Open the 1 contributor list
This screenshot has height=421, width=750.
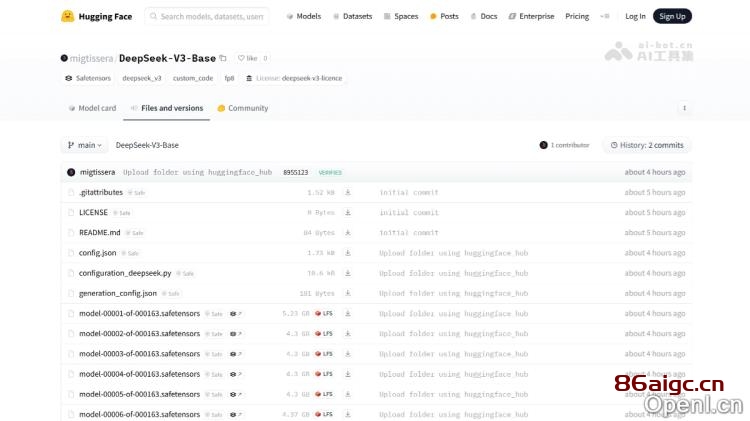(x=564, y=145)
